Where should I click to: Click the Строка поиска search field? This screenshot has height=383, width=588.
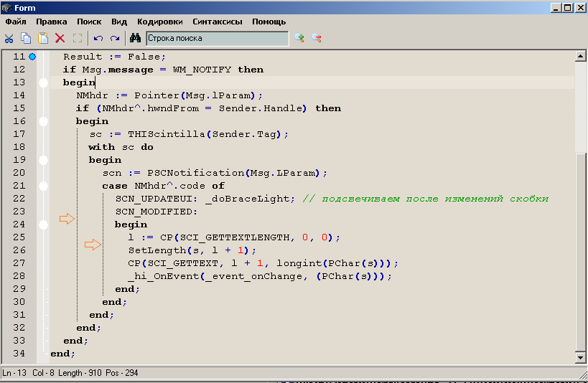[217, 38]
